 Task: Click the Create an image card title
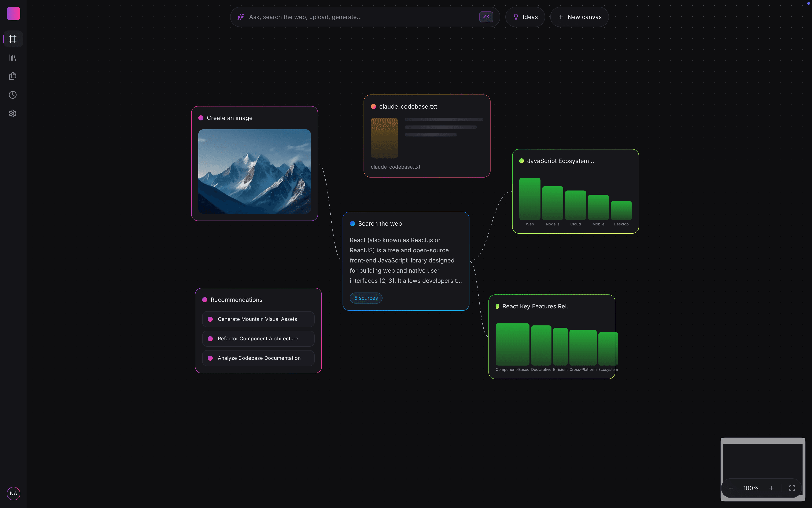pyautogui.click(x=229, y=118)
